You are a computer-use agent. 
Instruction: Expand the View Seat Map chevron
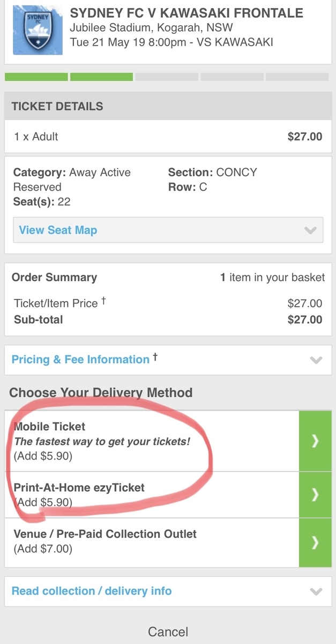[310, 230]
